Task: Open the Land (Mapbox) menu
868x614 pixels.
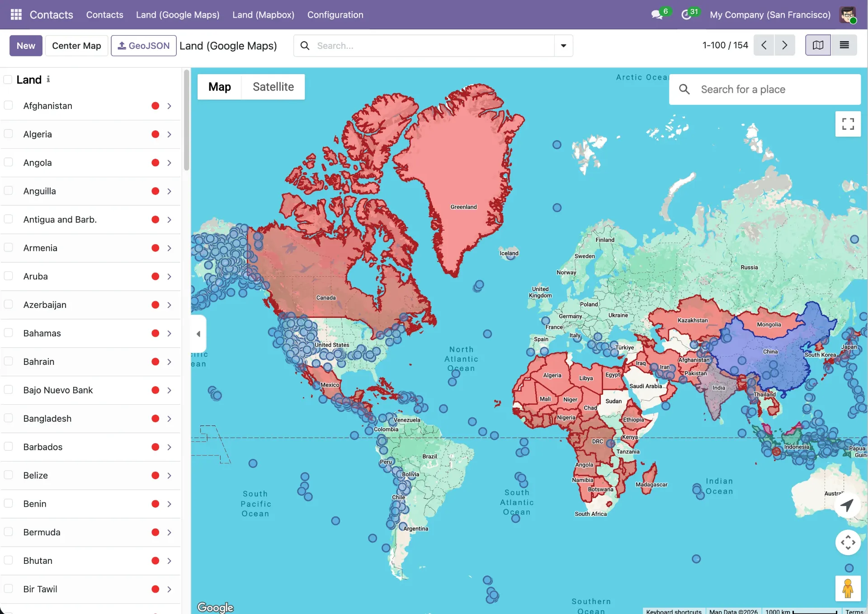Action: tap(263, 14)
